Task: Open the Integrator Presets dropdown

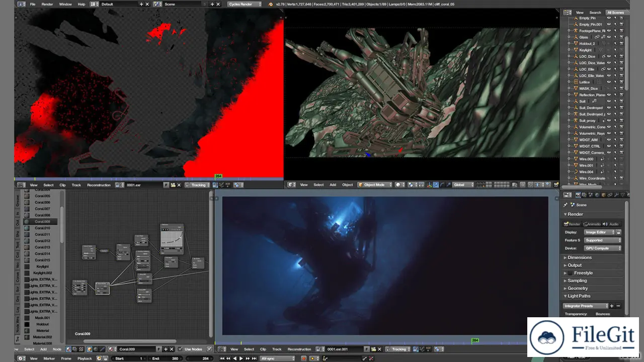Action: (x=586, y=306)
